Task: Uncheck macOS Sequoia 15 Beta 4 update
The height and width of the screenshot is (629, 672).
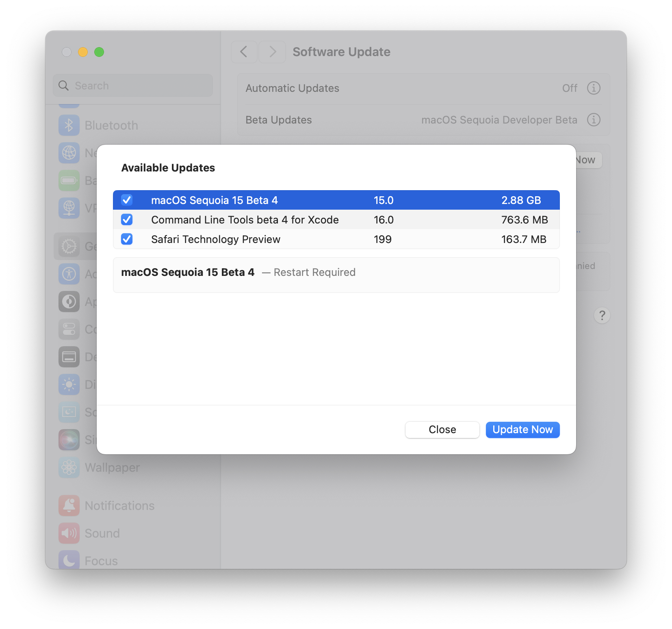Action: pyautogui.click(x=127, y=200)
